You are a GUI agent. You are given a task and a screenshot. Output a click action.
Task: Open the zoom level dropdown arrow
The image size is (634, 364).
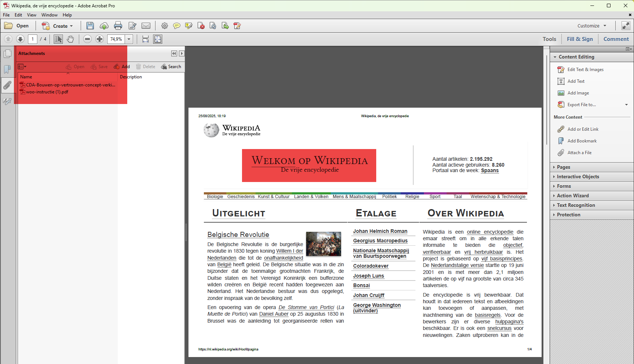coord(129,39)
